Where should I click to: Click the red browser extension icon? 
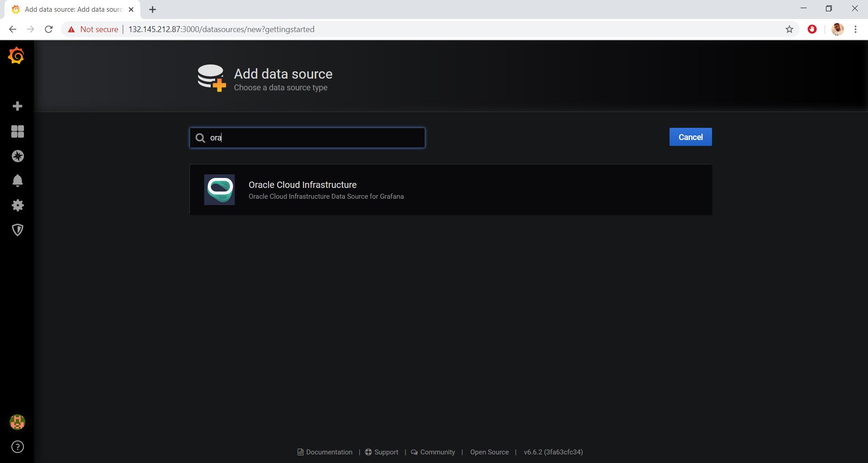tap(812, 29)
